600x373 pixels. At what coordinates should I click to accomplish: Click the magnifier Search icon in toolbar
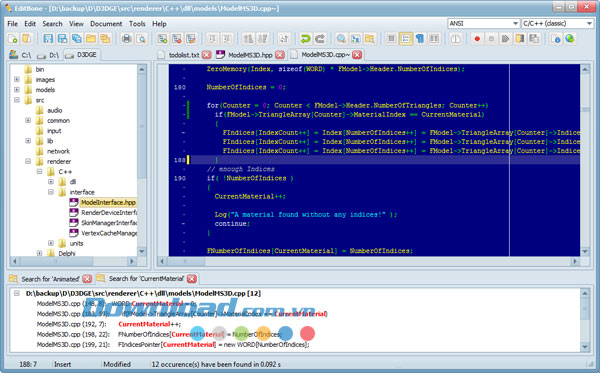click(x=341, y=39)
